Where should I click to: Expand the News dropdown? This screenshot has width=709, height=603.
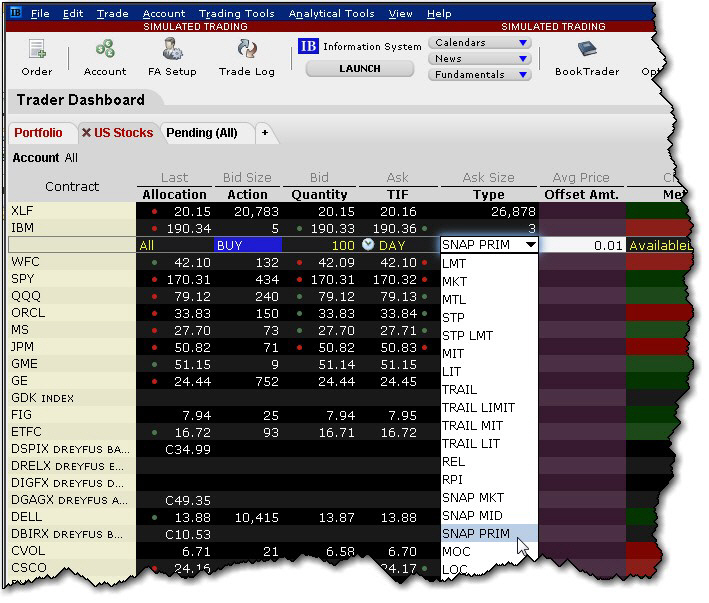[x=479, y=59]
